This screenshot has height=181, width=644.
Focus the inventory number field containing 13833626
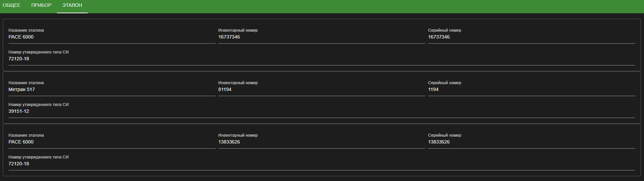pyautogui.click(x=321, y=142)
